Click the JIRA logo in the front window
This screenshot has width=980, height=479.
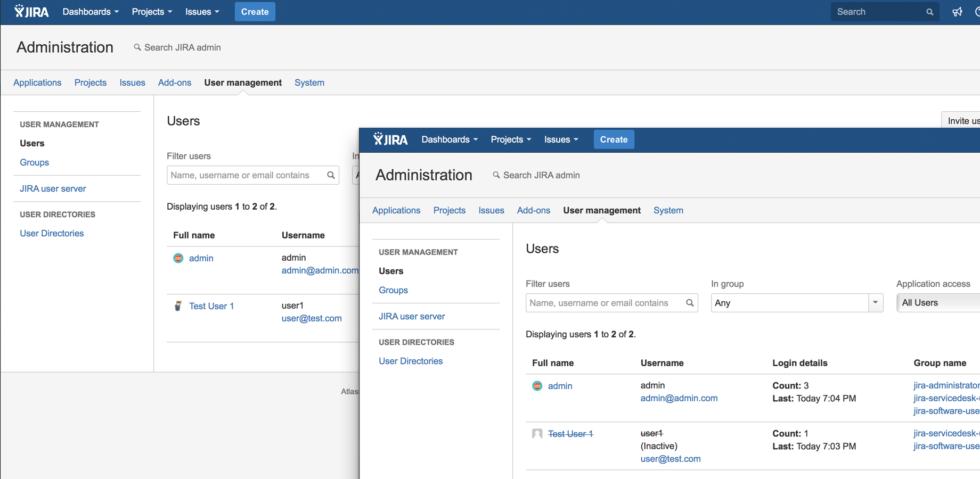390,139
